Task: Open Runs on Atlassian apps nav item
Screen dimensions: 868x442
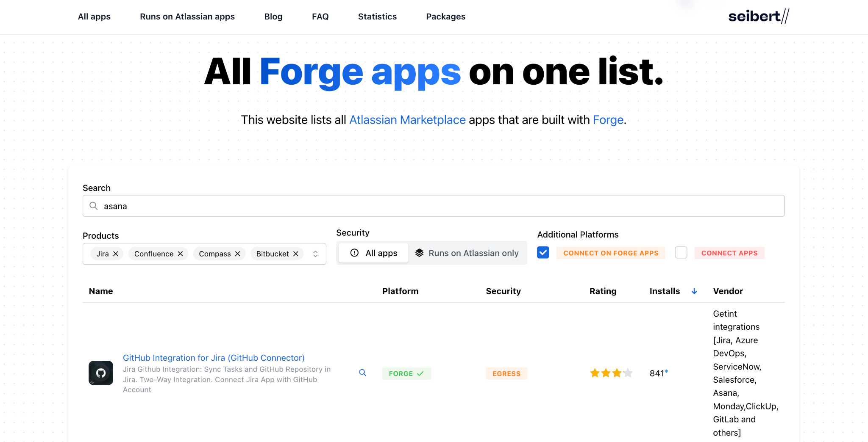Action: pyautogui.click(x=187, y=17)
